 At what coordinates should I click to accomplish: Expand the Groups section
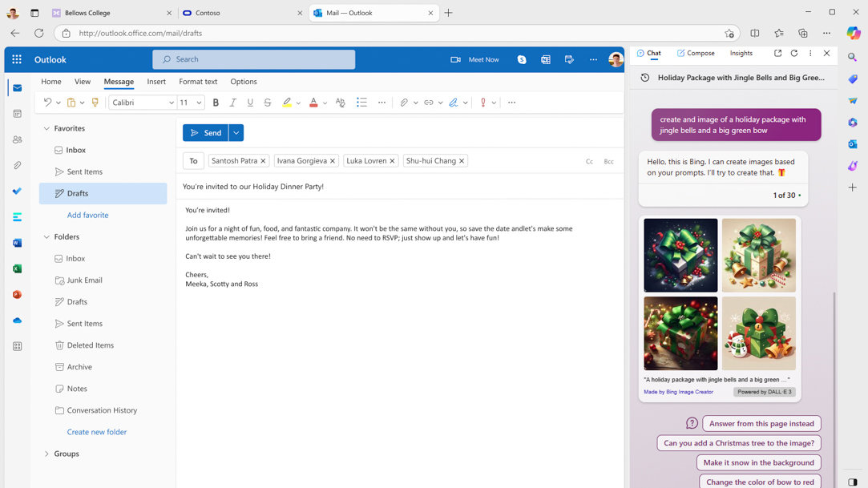click(46, 454)
